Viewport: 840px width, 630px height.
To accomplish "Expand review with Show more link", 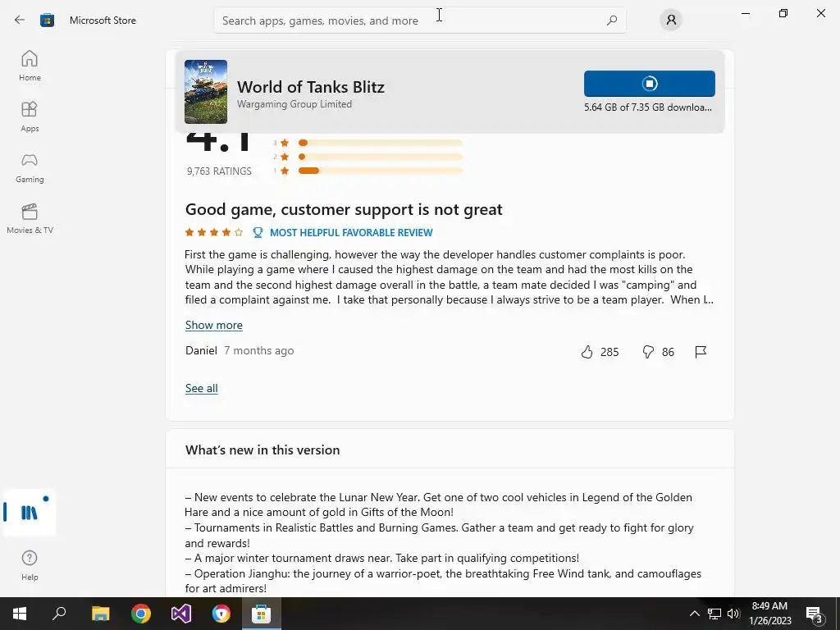I will click(x=214, y=325).
